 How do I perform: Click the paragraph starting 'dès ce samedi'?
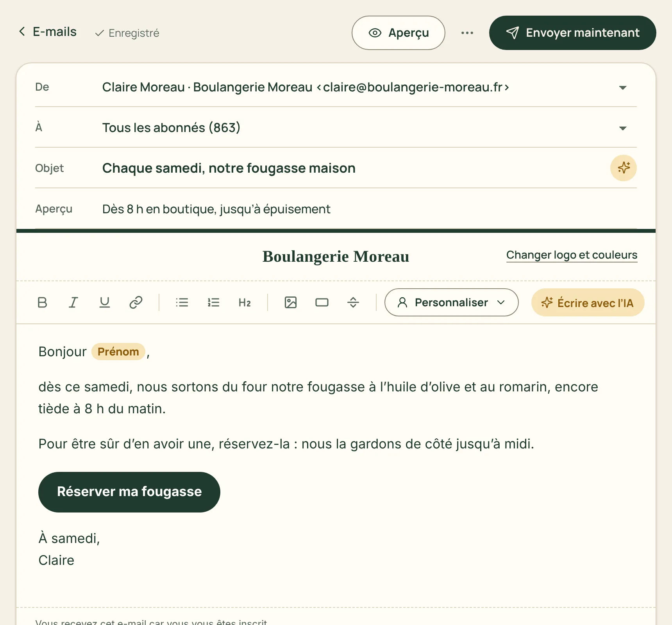[318, 398]
